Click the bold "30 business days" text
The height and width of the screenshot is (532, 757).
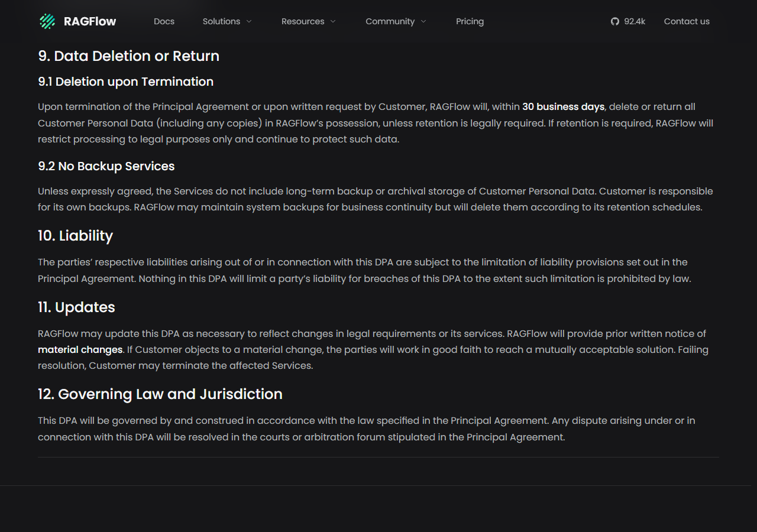(x=563, y=107)
